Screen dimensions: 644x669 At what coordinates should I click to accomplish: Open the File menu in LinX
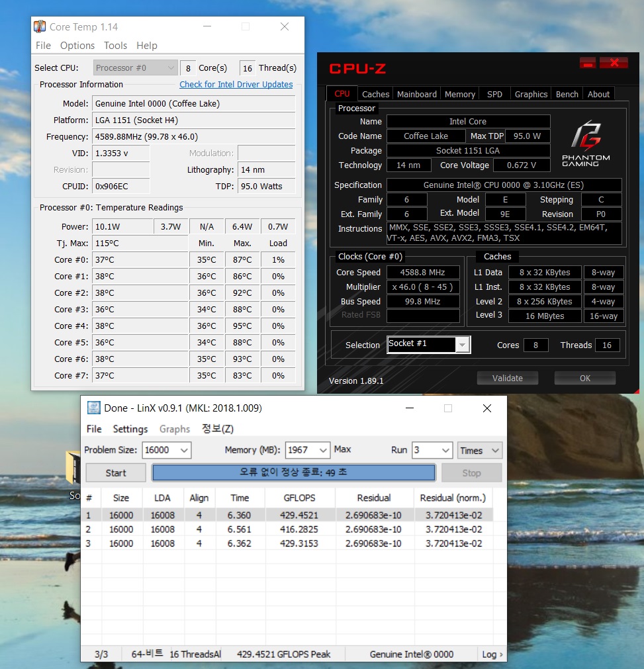[94, 429]
